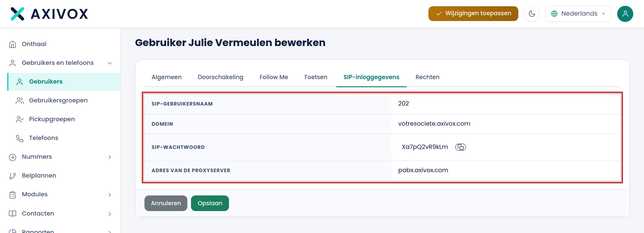Screen dimensions: 644x233
Task: Switch to the Follow Me tab
Action: tap(273, 77)
